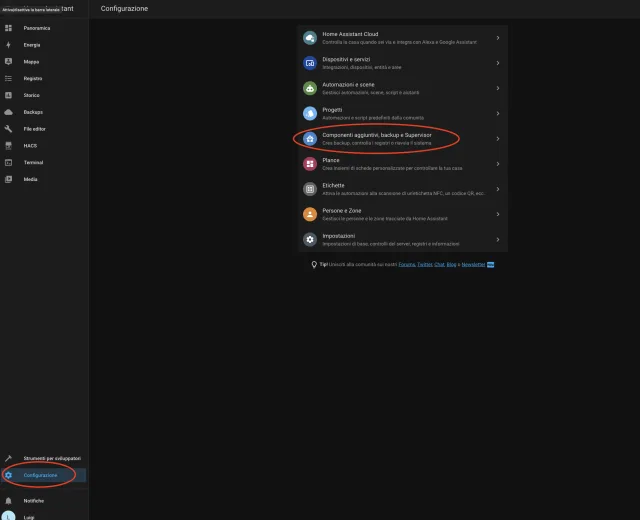The image size is (640, 520).
Task: Click the Etichette tag icon
Action: click(310, 188)
